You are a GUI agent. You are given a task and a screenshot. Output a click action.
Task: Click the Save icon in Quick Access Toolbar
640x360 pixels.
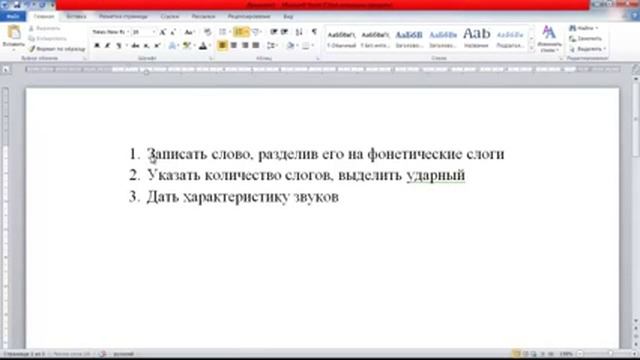[17, 4]
